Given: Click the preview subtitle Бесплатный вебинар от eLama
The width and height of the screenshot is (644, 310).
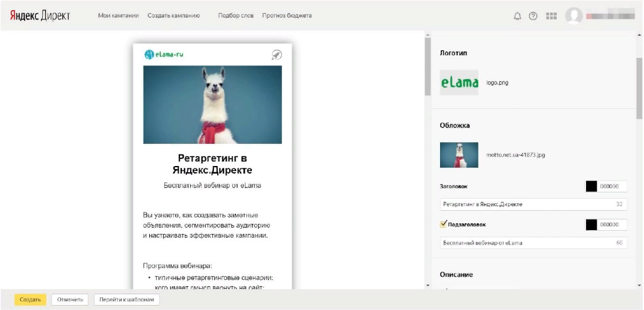Looking at the screenshot, I should coord(212,185).
